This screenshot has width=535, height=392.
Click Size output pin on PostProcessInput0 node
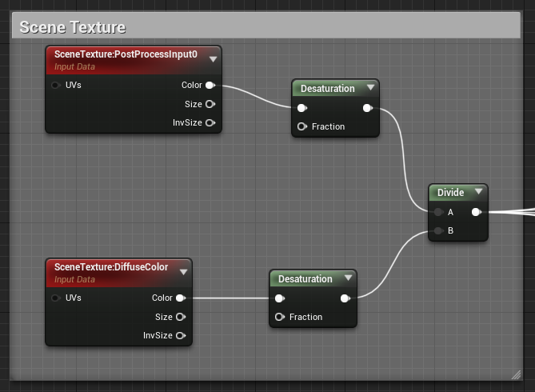pos(210,104)
